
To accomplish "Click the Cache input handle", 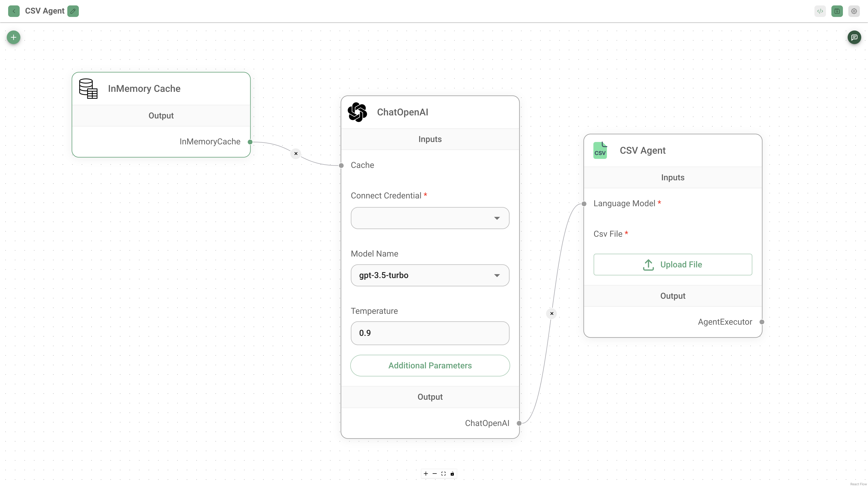I will [341, 165].
